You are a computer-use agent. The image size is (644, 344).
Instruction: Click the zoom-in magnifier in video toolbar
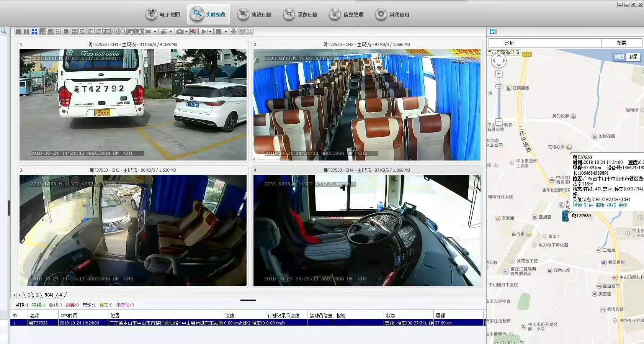point(114,31)
